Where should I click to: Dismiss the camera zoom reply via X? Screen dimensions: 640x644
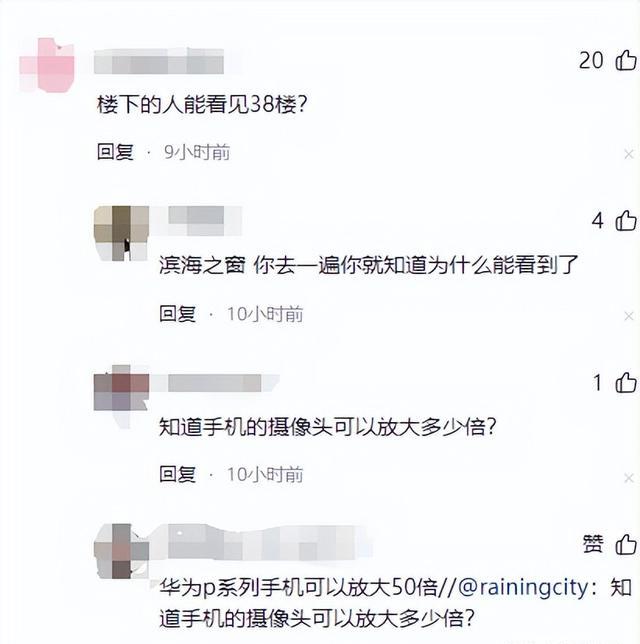628,478
